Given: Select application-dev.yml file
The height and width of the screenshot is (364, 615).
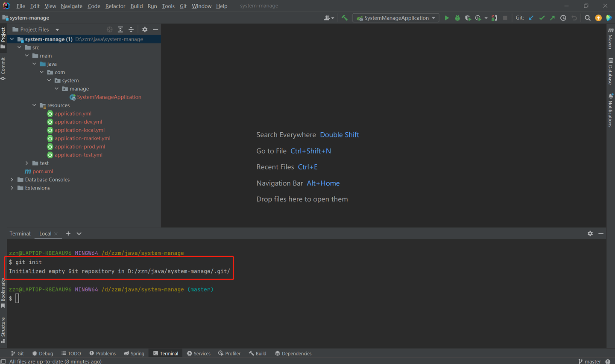Looking at the screenshot, I should (78, 122).
